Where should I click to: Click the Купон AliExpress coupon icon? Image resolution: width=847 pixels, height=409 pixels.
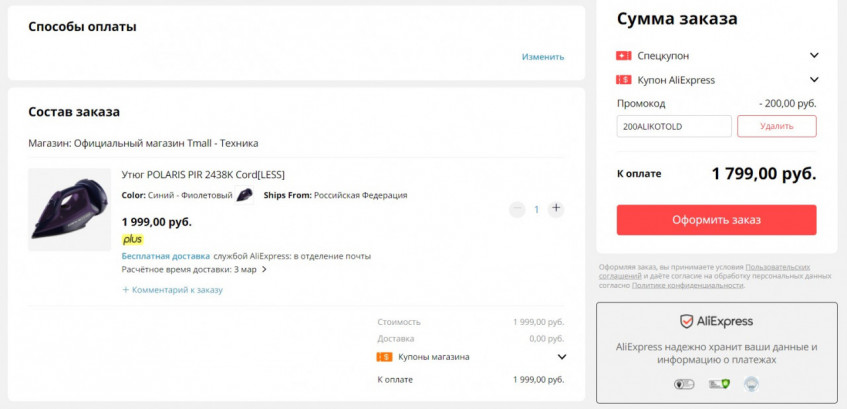pos(624,80)
